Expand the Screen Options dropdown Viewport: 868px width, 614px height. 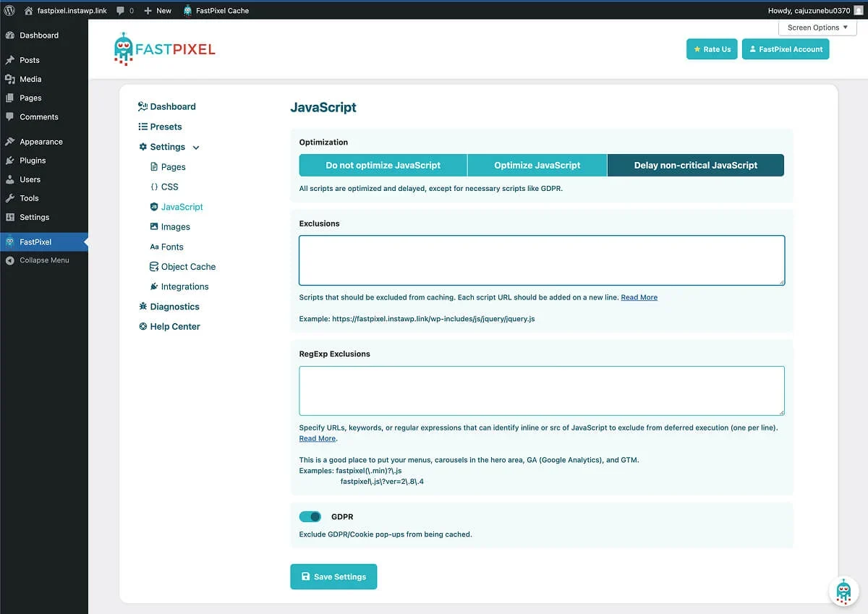coord(817,27)
